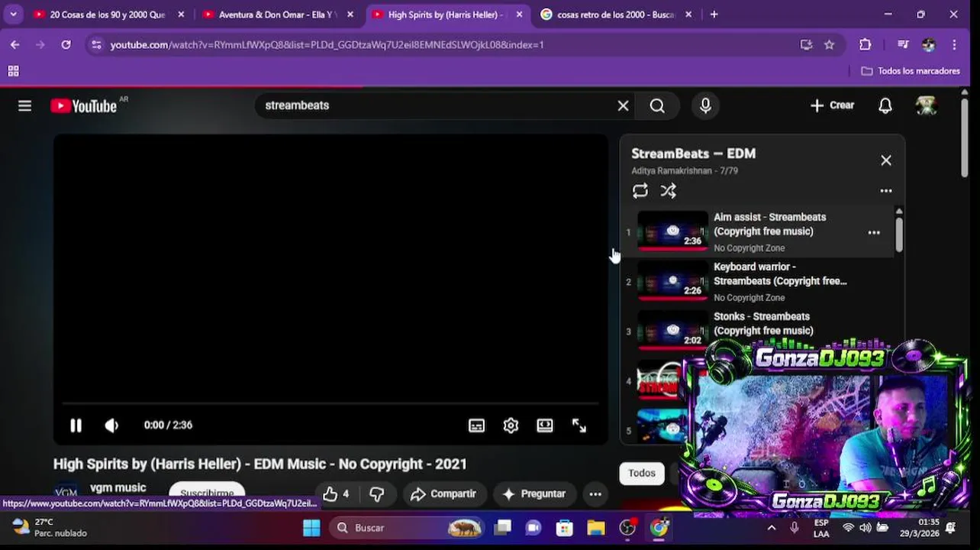The width and height of the screenshot is (980, 550).
Task: Open Chrome three-dot menu
Action: [x=954, y=45]
